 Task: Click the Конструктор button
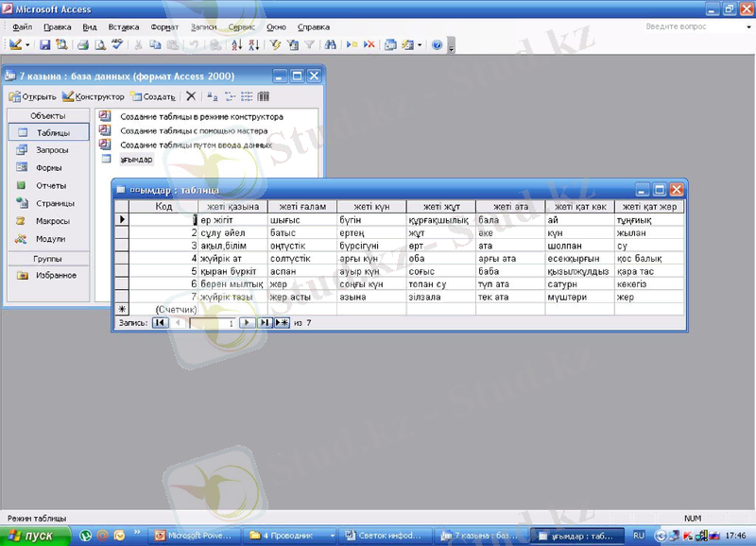coord(94,96)
